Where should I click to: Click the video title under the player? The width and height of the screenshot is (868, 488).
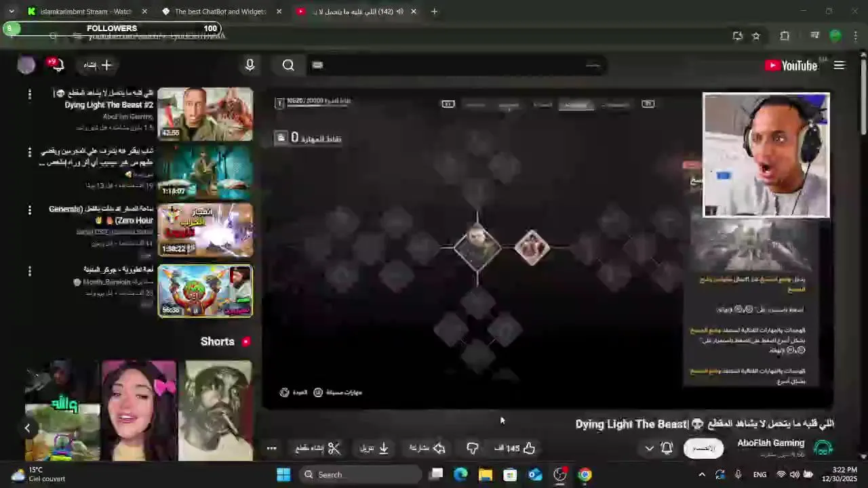[x=705, y=424]
